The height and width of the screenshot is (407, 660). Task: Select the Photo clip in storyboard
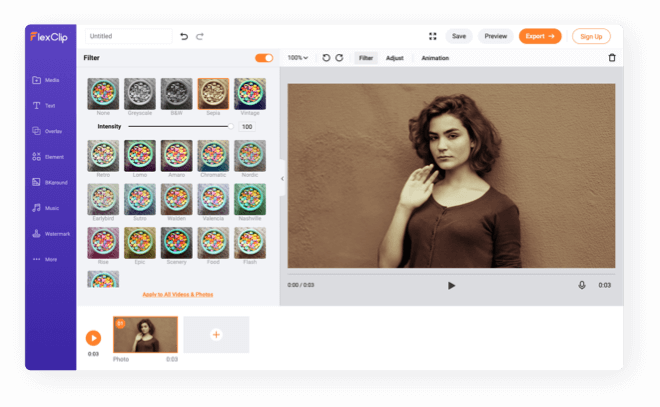coord(146,335)
